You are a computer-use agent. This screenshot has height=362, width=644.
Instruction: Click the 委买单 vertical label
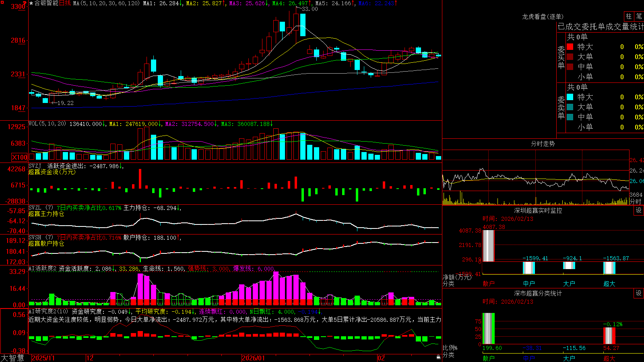tap(561, 57)
